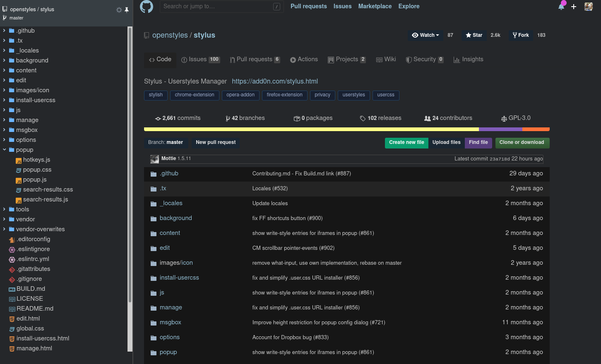This screenshot has width=601, height=364.
Task: Open Marketplace in the top navigation
Action: click(x=375, y=6)
